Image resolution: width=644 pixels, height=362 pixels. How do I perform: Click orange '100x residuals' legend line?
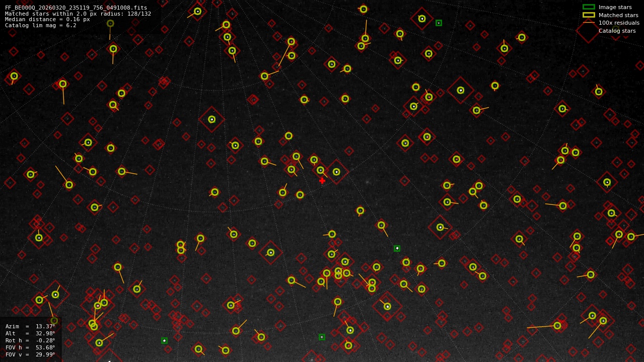[589, 23]
